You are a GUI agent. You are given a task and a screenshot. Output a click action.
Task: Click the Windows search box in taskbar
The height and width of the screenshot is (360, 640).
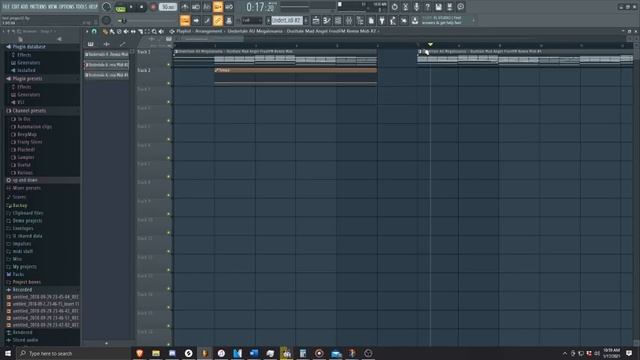click(73, 353)
